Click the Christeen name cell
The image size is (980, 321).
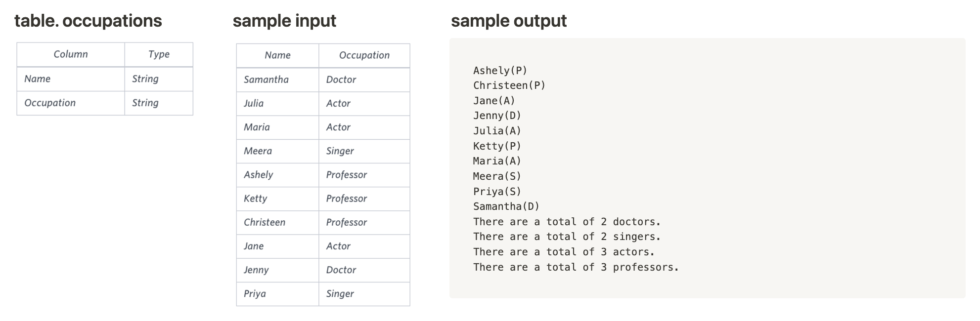265,222
